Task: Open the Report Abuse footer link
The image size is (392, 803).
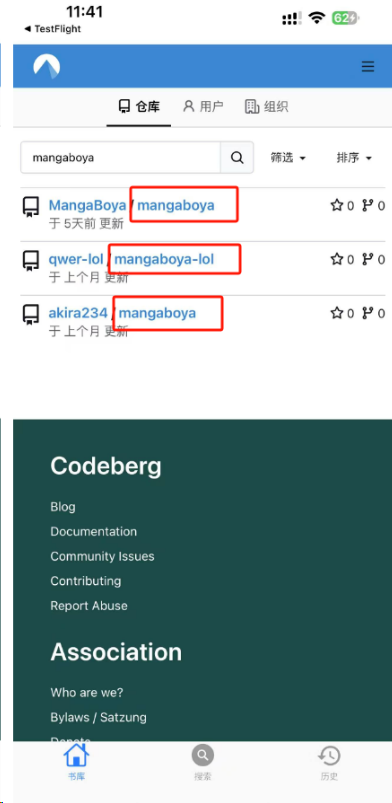Action: 89,605
